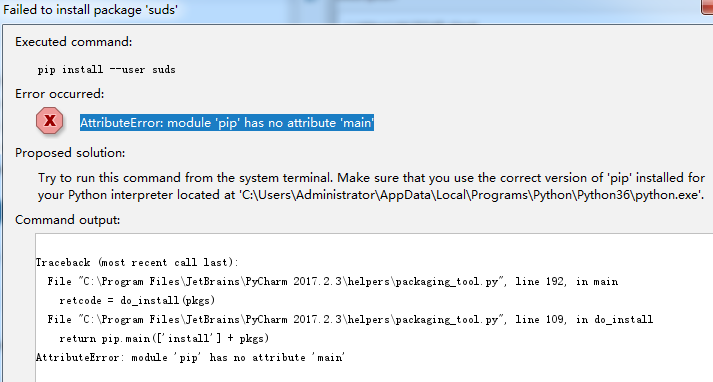Click the 'Executed command:' label
The width and height of the screenshot is (713, 382).
(74, 42)
